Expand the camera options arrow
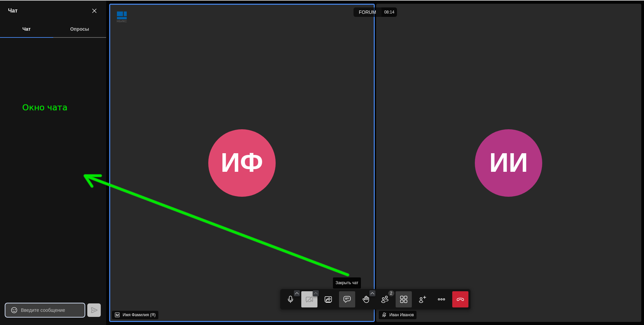Viewport: 644px width, 325px height. click(316, 293)
